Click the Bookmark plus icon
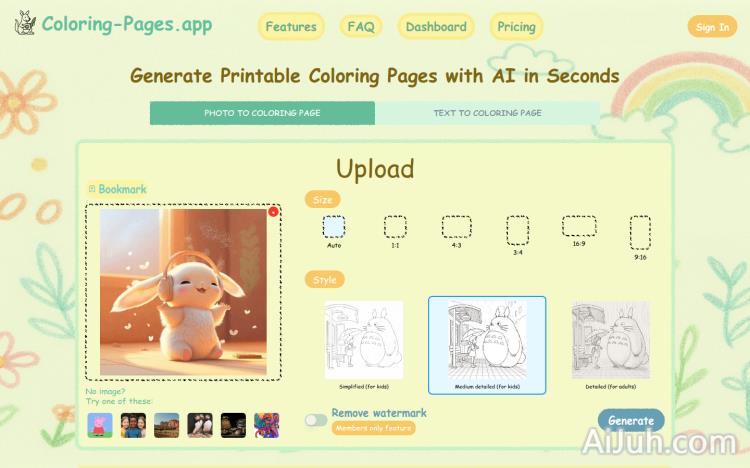This screenshot has height=468, width=750. point(92,189)
